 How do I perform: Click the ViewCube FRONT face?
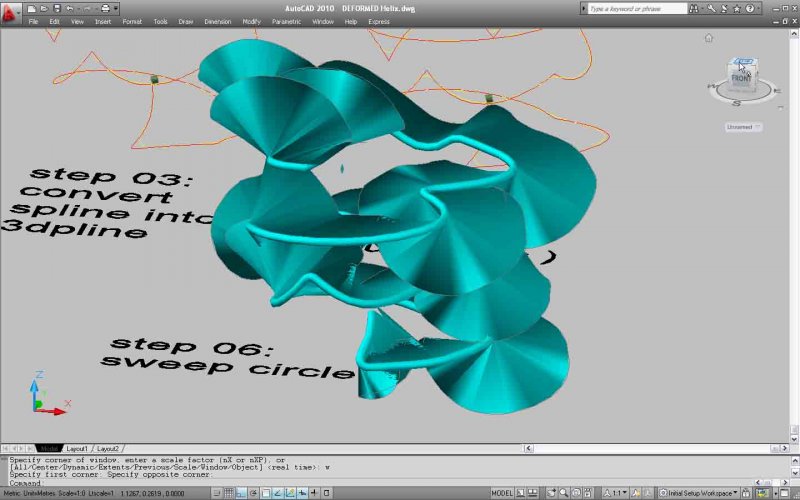742,78
